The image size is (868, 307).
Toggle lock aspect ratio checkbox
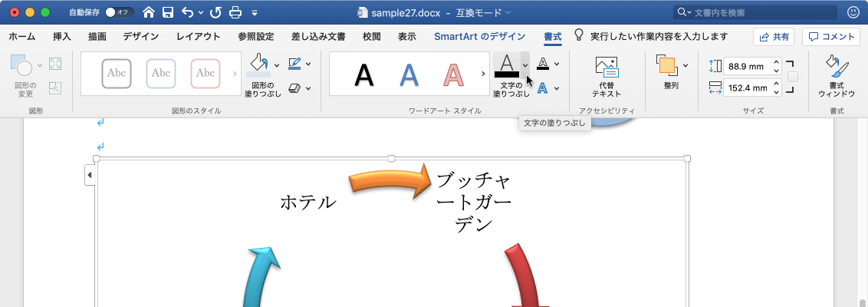(x=793, y=77)
